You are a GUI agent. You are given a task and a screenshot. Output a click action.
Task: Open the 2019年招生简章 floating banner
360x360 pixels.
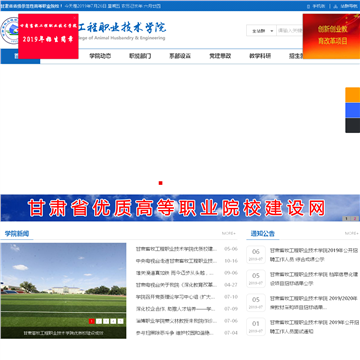pyautogui.click(x=48, y=36)
